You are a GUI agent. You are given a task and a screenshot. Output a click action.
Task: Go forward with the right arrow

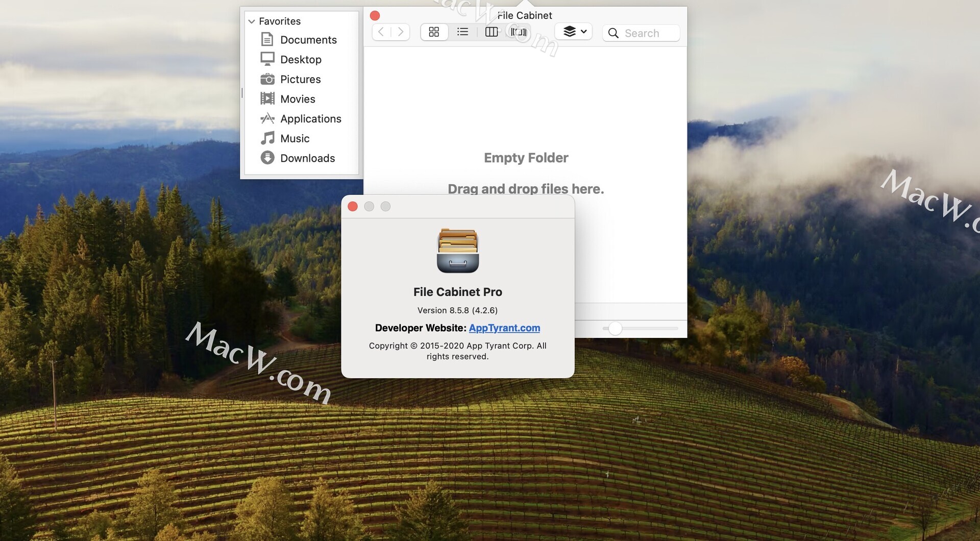click(401, 32)
